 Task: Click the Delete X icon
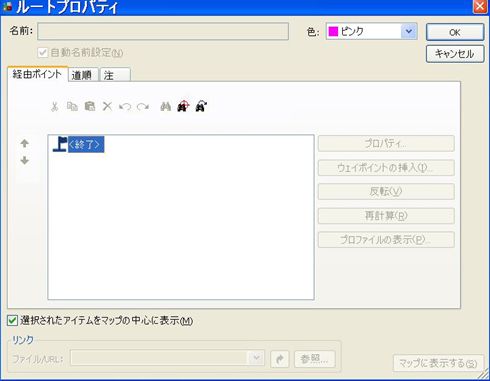(x=107, y=107)
